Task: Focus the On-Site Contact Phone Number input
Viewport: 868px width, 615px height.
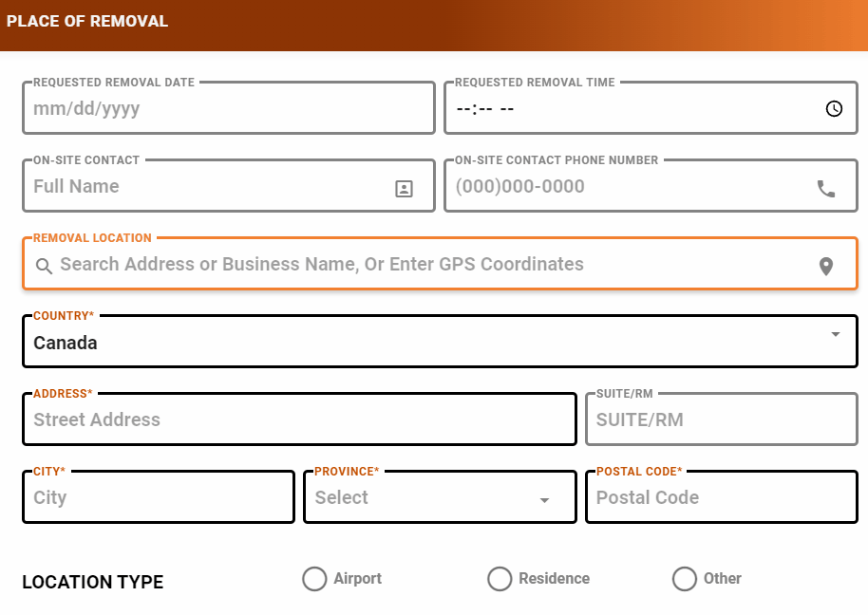Action: tap(627, 187)
